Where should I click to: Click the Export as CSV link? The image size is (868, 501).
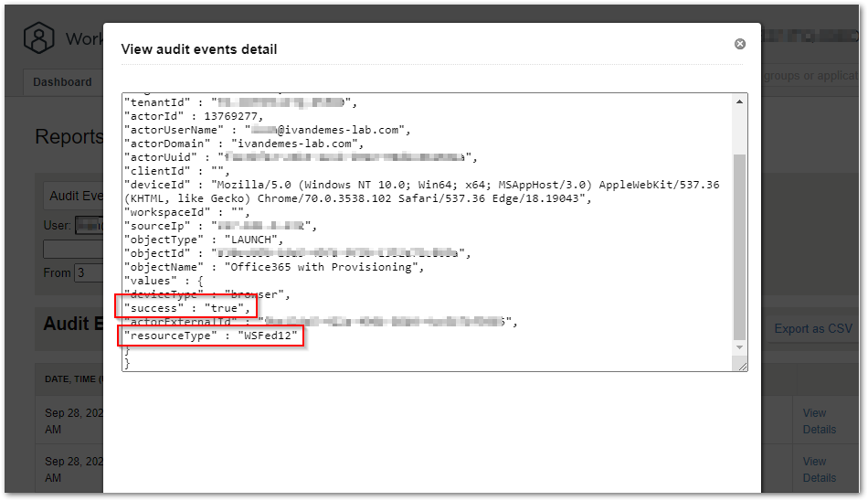[812, 328]
